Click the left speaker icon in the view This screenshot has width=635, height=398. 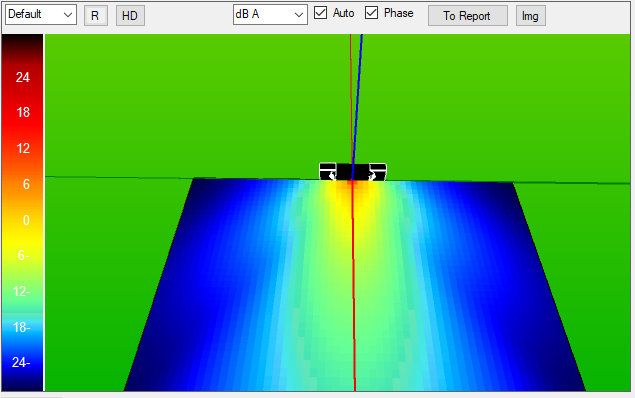coord(328,171)
